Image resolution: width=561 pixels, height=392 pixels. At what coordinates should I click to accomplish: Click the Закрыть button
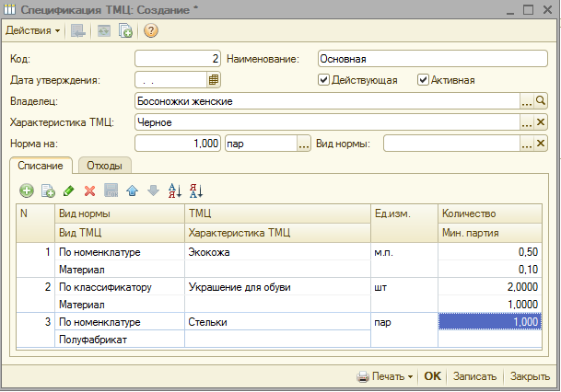tap(530, 376)
